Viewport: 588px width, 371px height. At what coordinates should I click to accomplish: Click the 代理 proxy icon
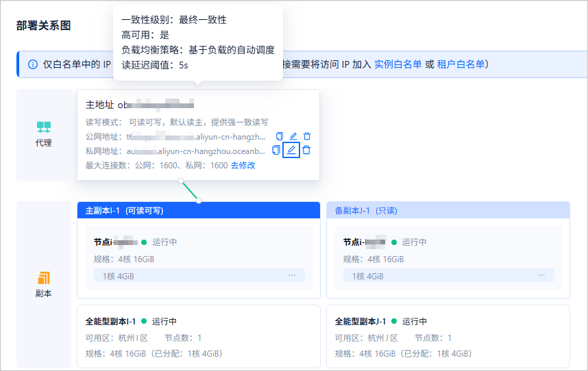click(43, 127)
